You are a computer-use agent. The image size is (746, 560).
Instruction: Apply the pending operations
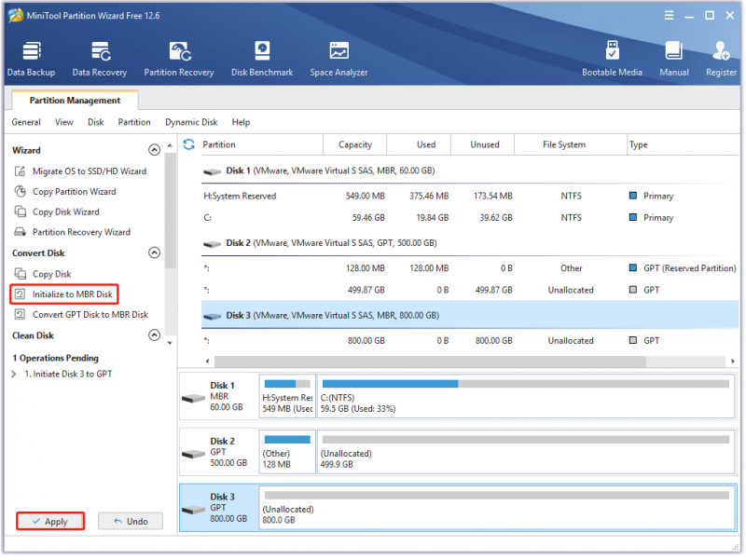(50, 522)
